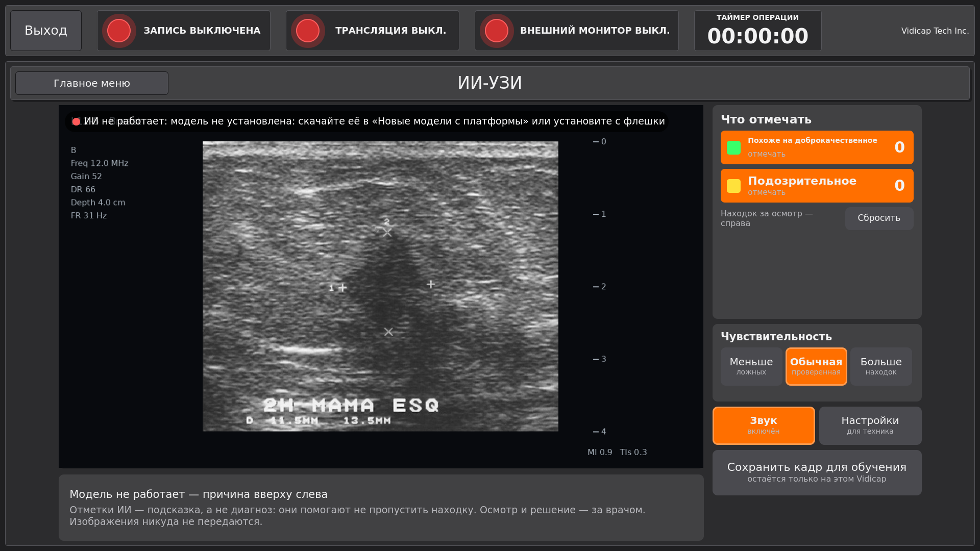Image resolution: width=980 pixels, height=551 pixels.
Task: Open Настройки для техника
Action: pyautogui.click(x=870, y=425)
